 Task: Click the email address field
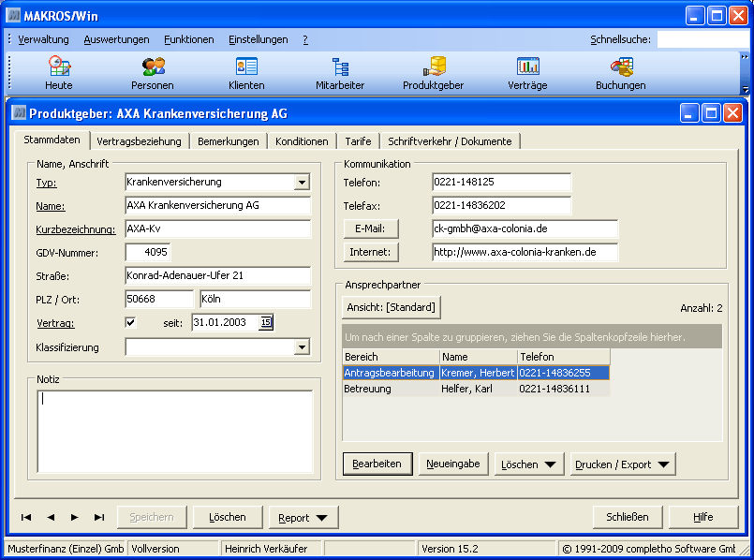tap(525, 228)
